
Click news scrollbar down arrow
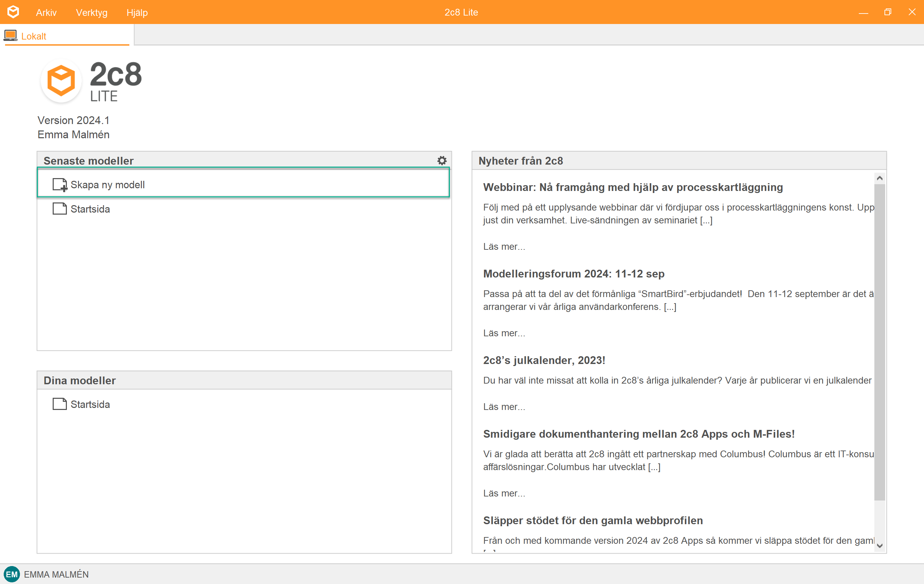[x=879, y=545]
